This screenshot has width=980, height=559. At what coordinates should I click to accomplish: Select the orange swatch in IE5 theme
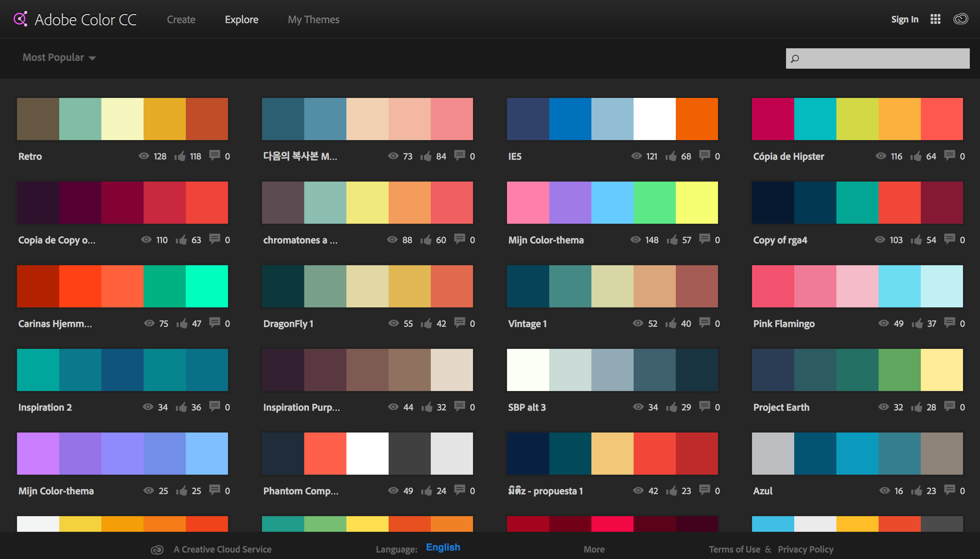697,119
